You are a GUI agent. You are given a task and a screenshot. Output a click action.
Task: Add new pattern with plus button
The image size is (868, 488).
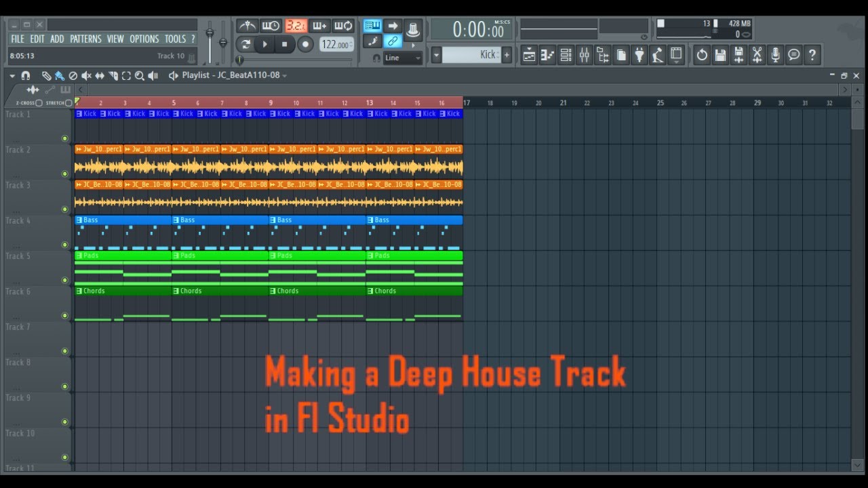point(507,55)
